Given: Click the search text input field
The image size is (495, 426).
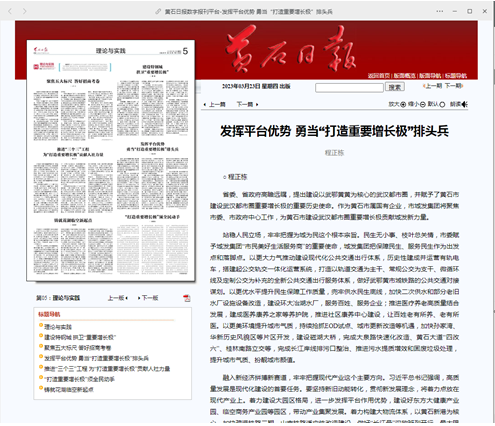Looking at the screenshot, I should [x=349, y=88].
